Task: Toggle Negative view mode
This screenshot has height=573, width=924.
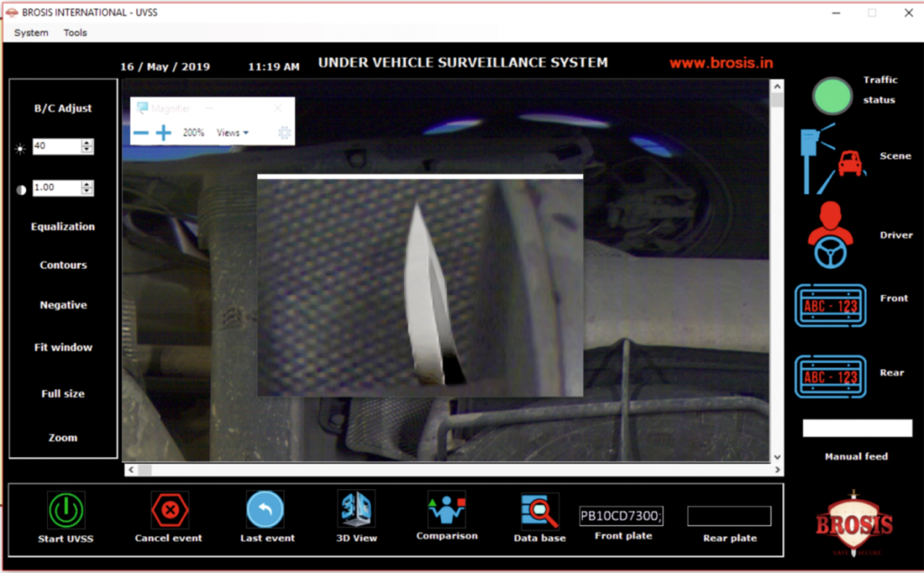Action: pyautogui.click(x=62, y=305)
